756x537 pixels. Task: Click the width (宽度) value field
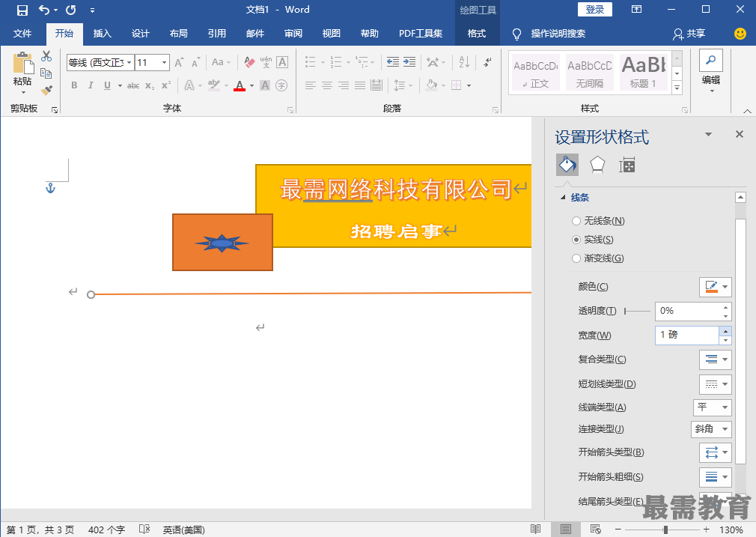tap(687, 335)
